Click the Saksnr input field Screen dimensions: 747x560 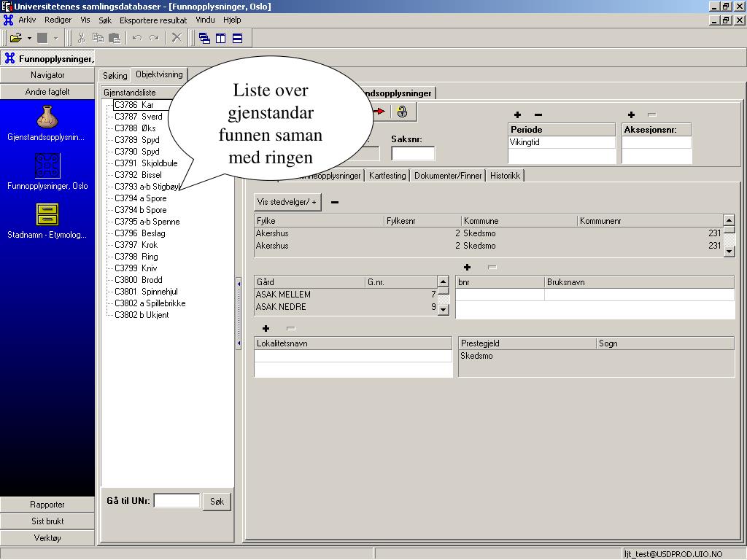point(413,153)
